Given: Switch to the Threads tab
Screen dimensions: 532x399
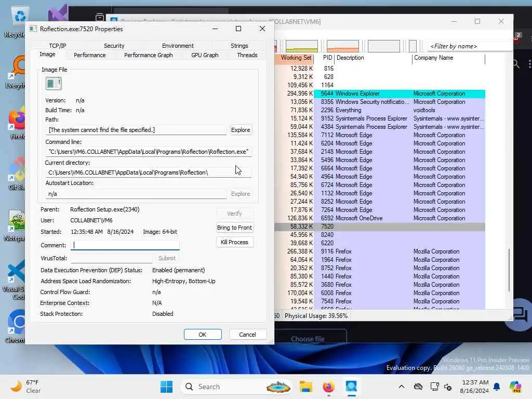Looking at the screenshot, I should click(x=247, y=55).
